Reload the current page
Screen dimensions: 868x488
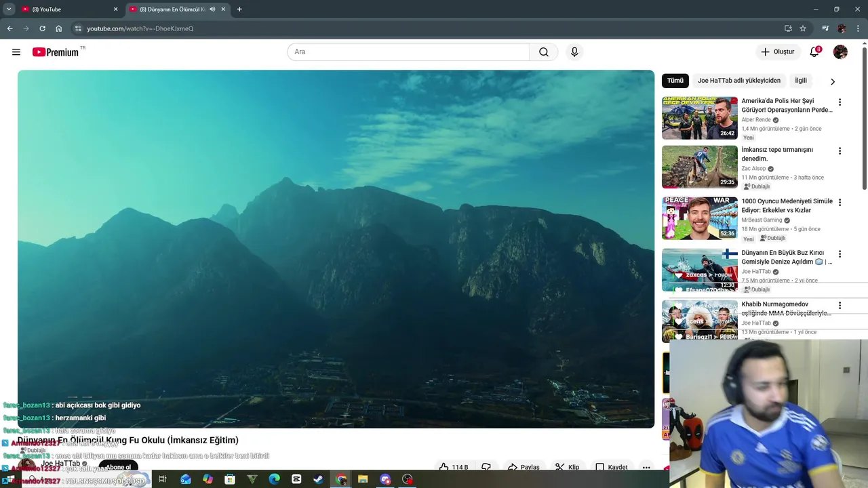(x=42, y=28)
